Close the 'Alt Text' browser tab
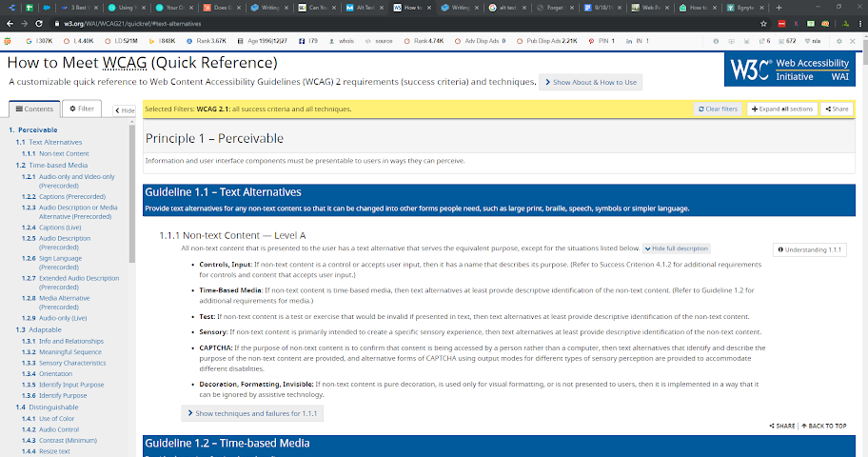 tap(382, 8)
